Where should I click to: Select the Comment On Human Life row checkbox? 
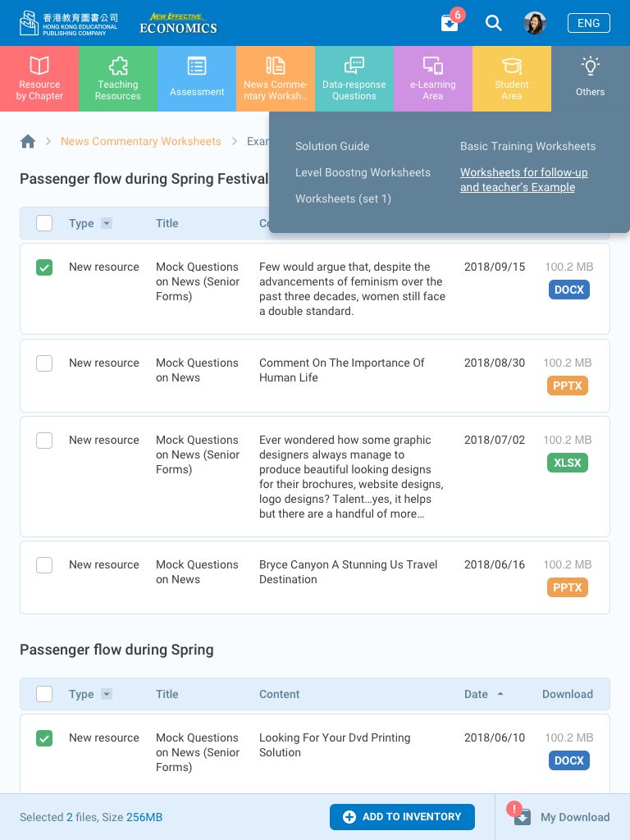pyautogui.click(x=44, y=363)
